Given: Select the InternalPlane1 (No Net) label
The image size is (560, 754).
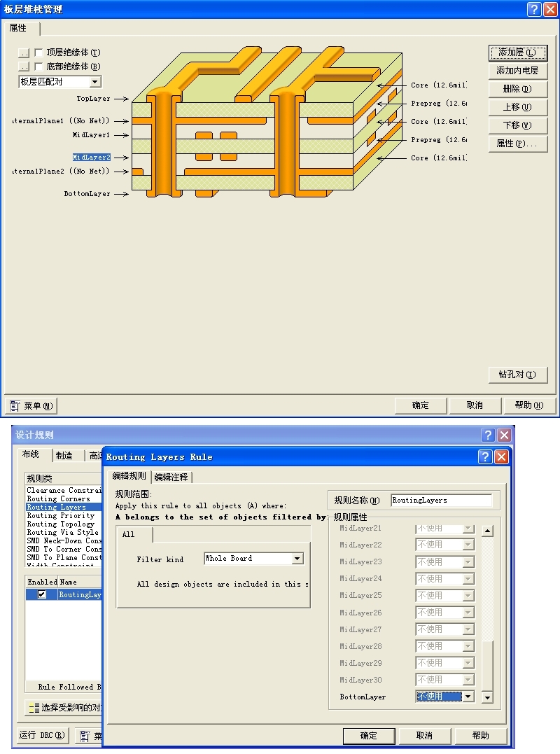Looking at the screenshot, I should click(x=61, y=120).
